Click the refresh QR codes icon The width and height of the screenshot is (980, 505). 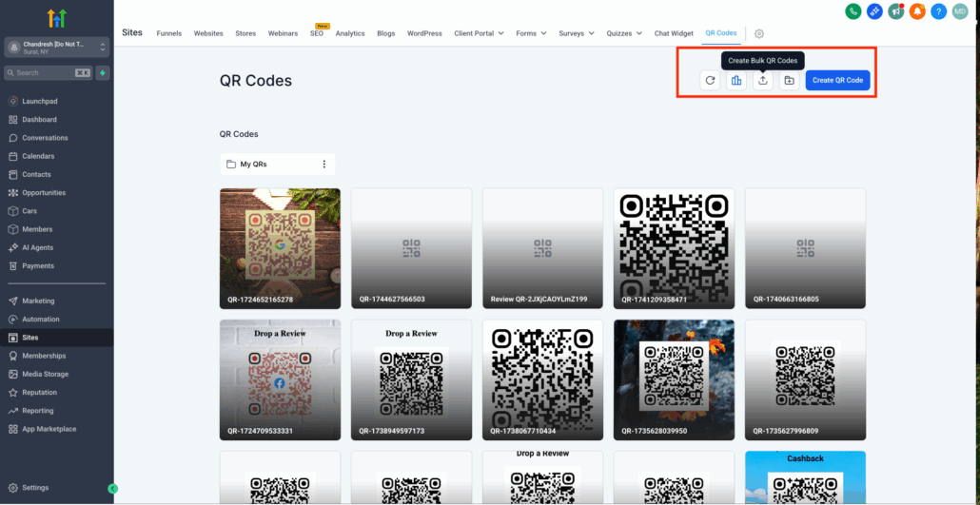coord(710,81)
